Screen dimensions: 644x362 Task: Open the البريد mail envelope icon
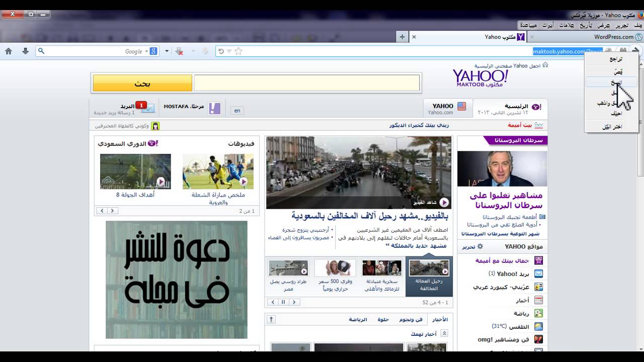click(x=147, y=108)
